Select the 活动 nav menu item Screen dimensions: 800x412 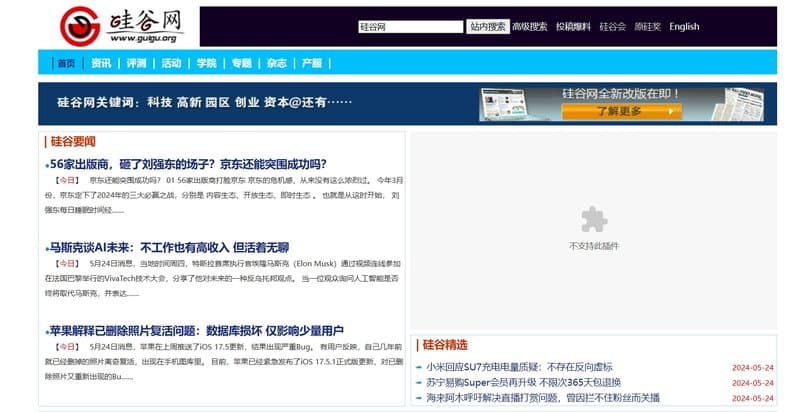pyautogui.click(x=171, y=63)
